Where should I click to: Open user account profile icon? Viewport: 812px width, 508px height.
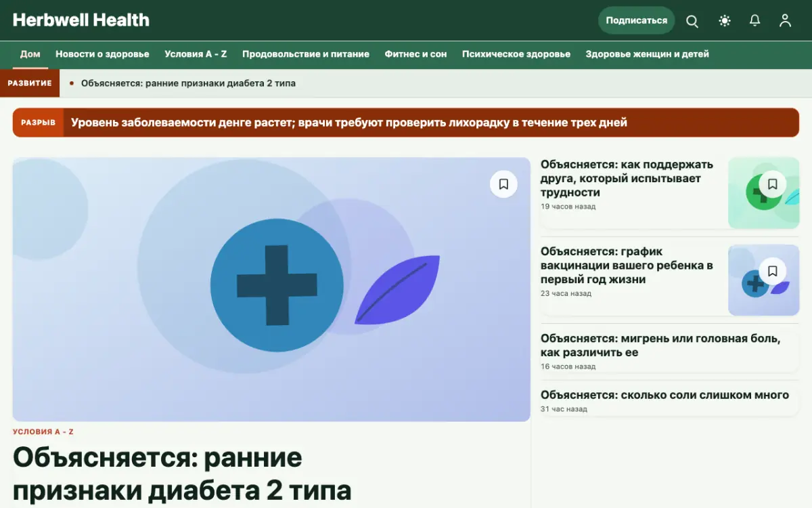785,21
